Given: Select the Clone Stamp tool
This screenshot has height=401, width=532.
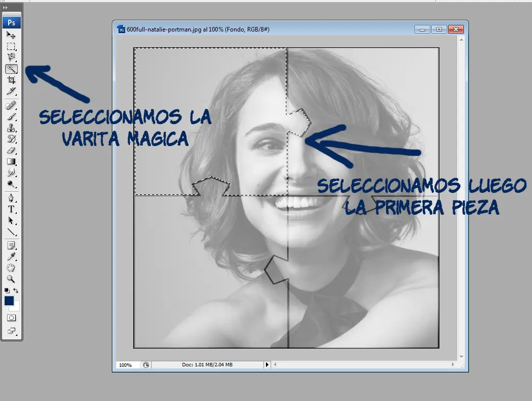Looking at the screenshot, I should 11,128.
